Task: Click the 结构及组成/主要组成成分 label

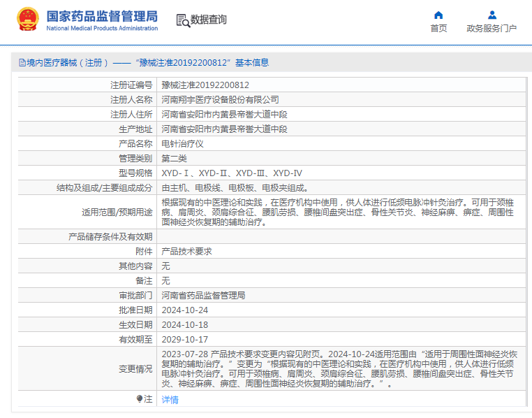Action: [105, 188]
